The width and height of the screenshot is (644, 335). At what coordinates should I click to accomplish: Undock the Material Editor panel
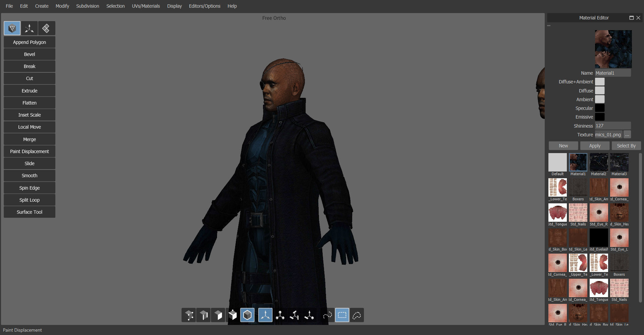(632, 18)
